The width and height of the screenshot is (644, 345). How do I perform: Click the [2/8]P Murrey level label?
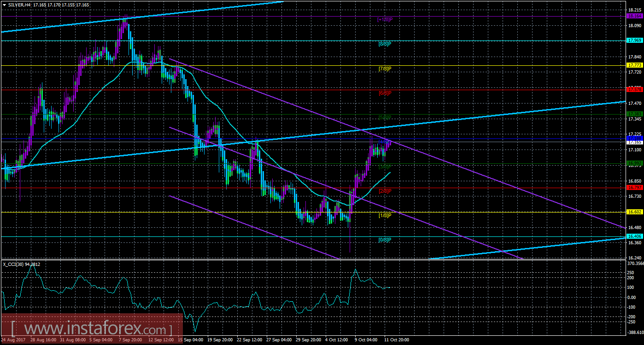385,191
